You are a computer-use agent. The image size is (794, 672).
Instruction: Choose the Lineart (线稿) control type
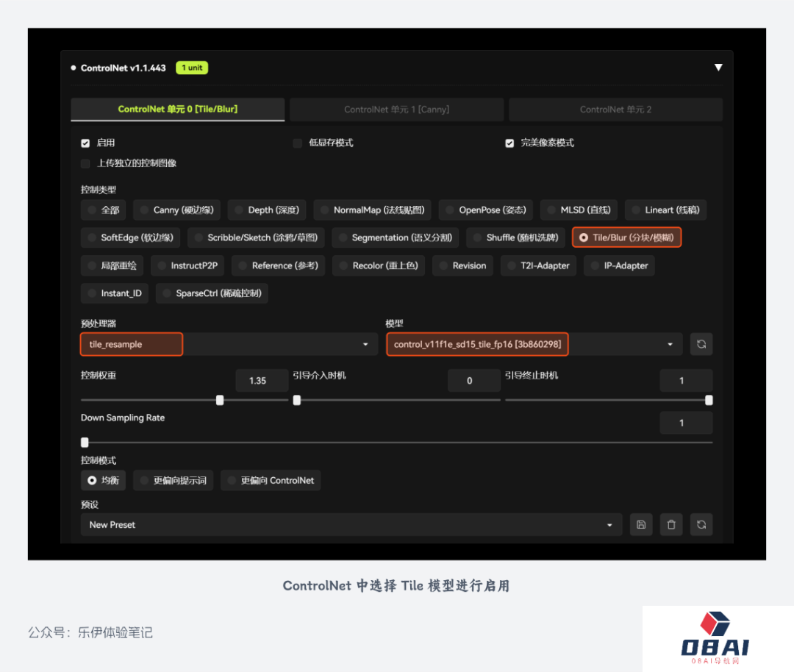[665, 210]
